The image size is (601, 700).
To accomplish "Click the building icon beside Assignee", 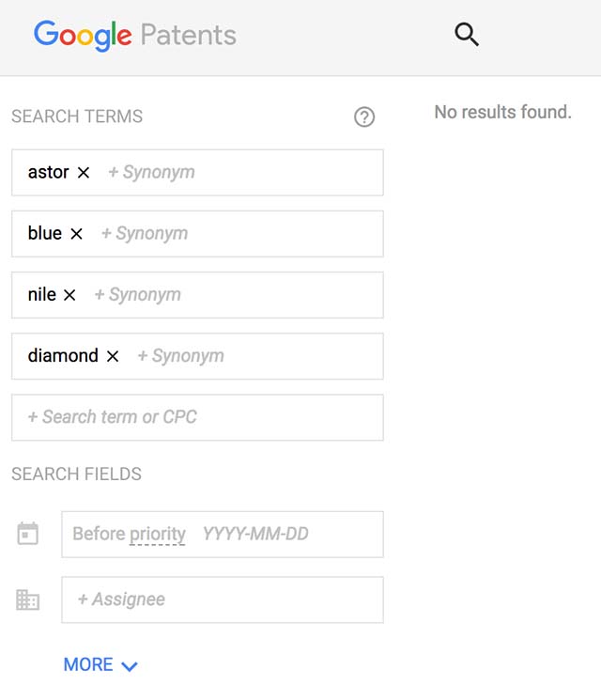I will (x=27, y=599).
